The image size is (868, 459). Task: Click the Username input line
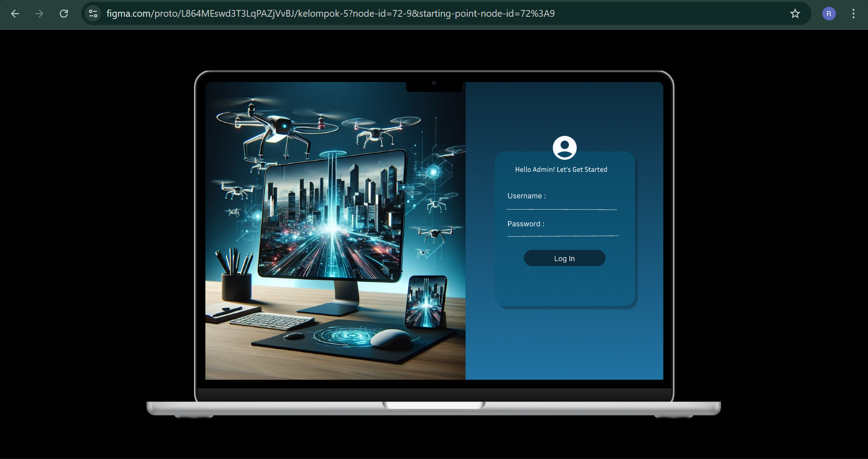point(561,209)
